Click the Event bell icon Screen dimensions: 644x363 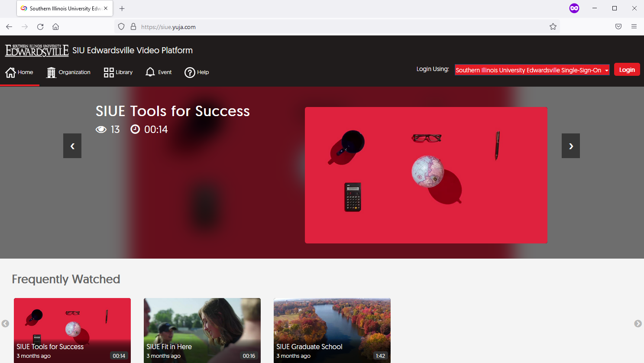click(x=150, y=72)
